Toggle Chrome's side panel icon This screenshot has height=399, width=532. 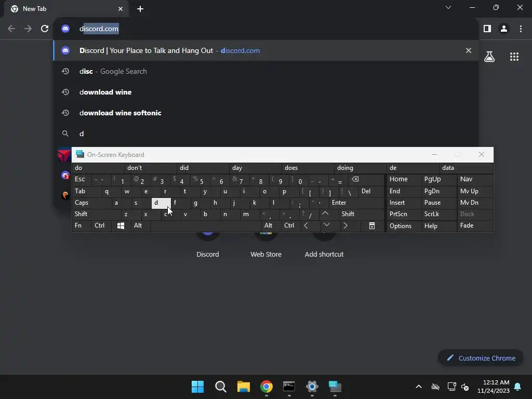(487, 29)
